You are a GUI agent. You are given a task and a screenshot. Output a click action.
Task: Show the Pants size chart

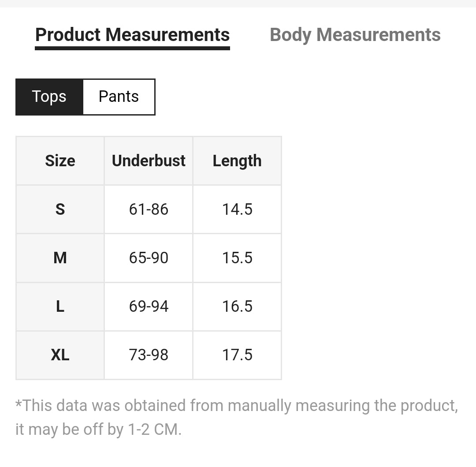point(119,97)
